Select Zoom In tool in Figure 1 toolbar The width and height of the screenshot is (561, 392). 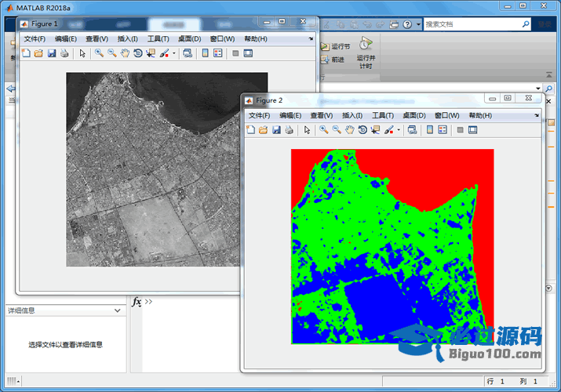[99, 53]
